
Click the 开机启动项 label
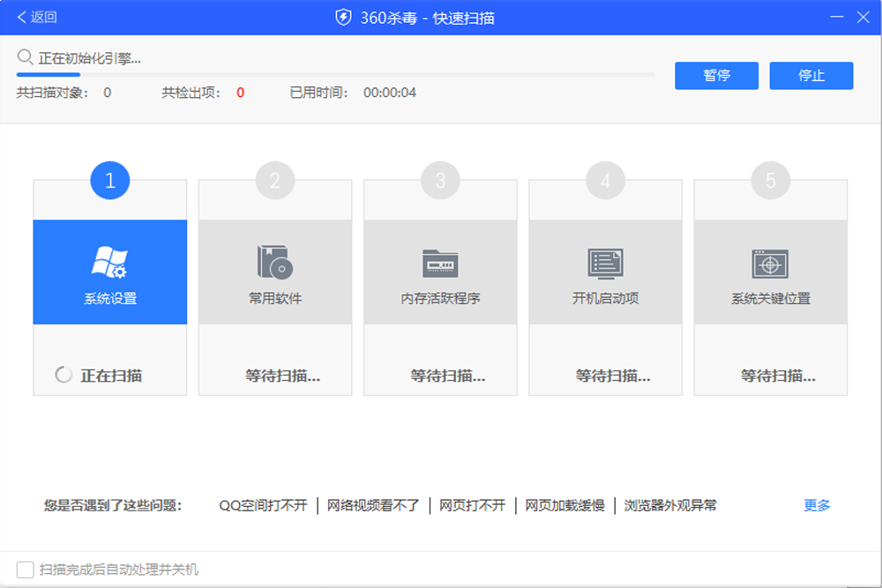(x=605, y=299)
